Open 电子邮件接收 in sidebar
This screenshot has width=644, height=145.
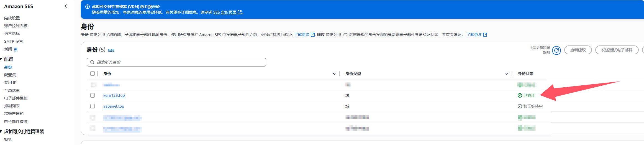pyautogui.click(x=16, y=121)
